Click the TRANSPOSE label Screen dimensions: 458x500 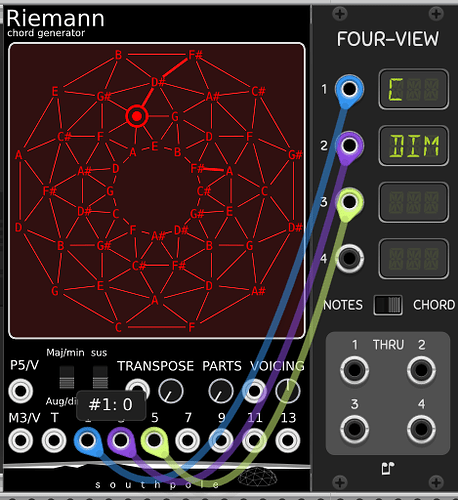(x=155, y=366)
